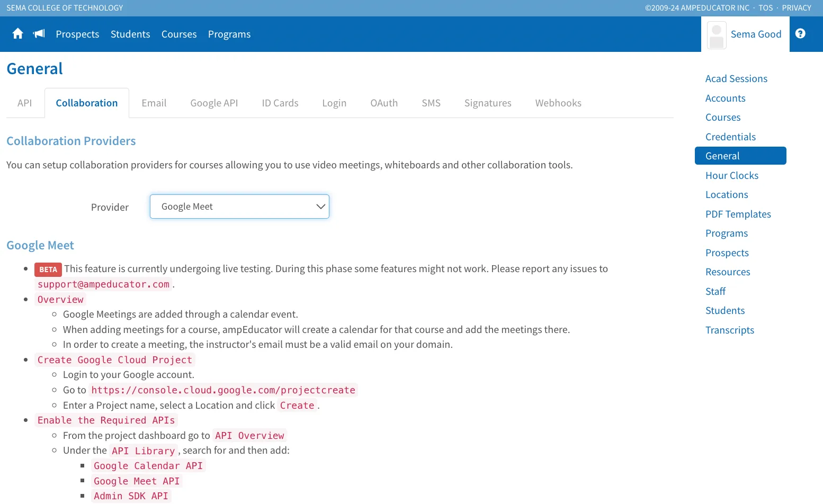The height and width of the screenshot is (504, 823).
Task: Switch to the Login tab
Action: click(334, 103)
